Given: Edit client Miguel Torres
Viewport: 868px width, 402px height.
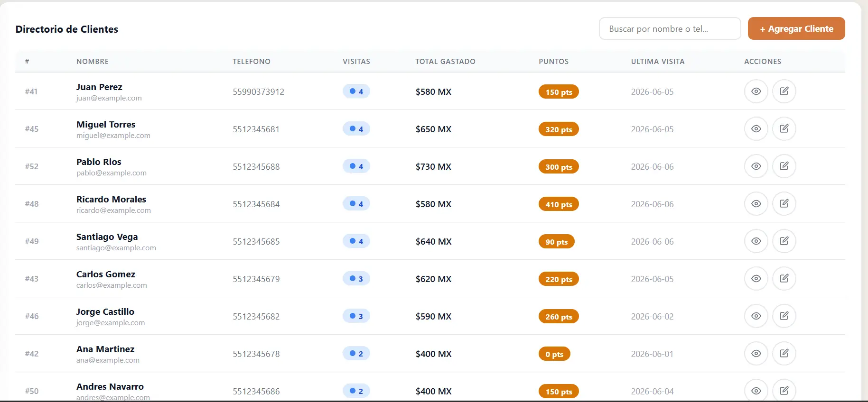Looking at the screenshot, I should coord(784,128).
